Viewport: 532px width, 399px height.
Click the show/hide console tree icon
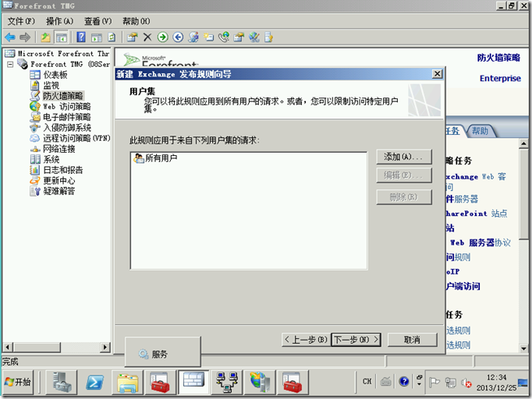coord(61,37)
